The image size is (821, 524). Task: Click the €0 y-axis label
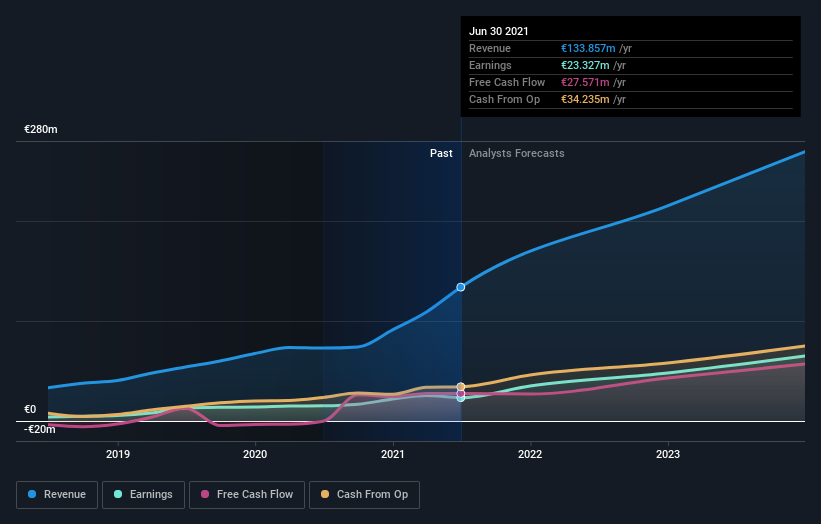pos(30,409)
